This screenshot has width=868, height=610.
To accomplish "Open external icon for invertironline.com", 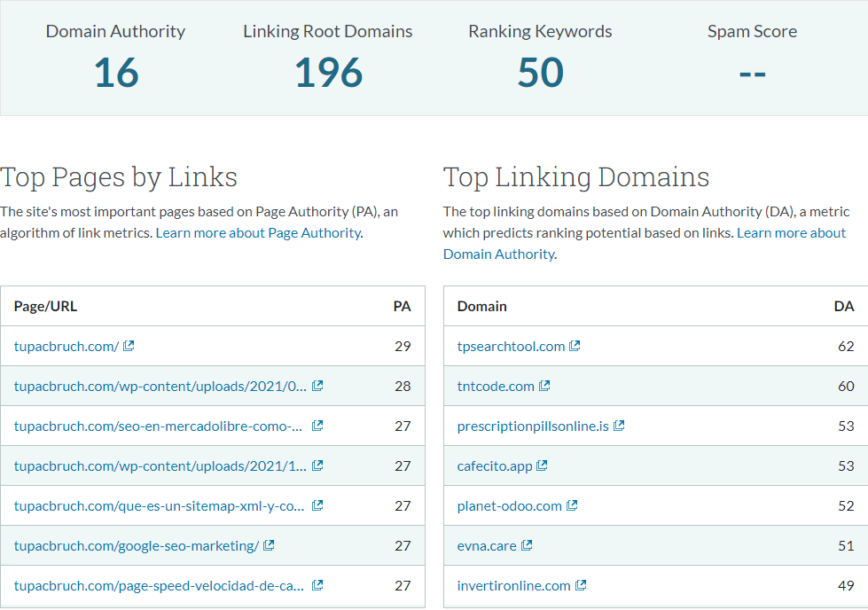I will click(x=581, y=585).
